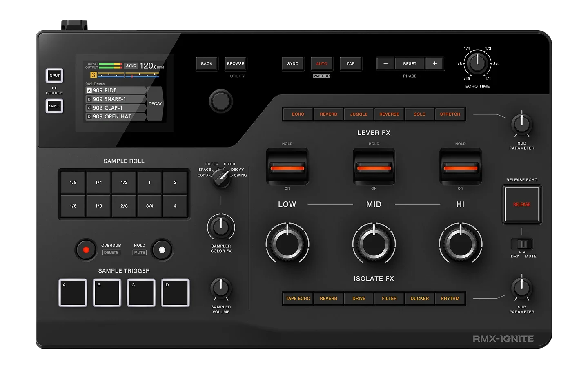The width and height of the screenshot is (588, 380).
Task: Select the STRETCH lever FX
Action: point(450,114)
